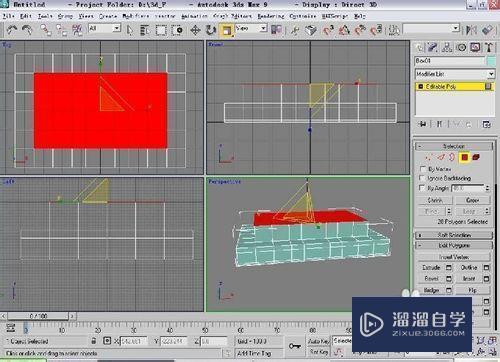Click the Insert Vertex button
500x362 pixels.
point(454,257)
